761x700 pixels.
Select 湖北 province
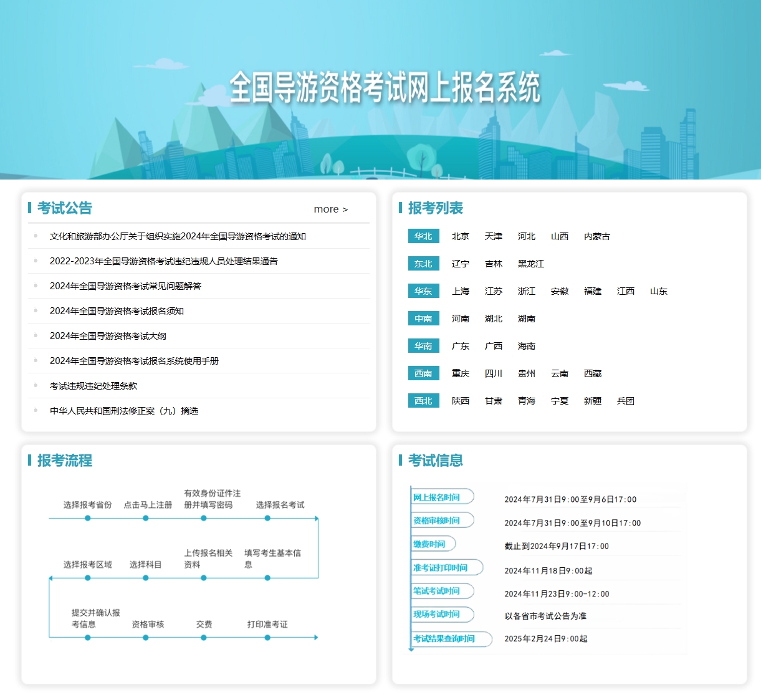point(493,319)
